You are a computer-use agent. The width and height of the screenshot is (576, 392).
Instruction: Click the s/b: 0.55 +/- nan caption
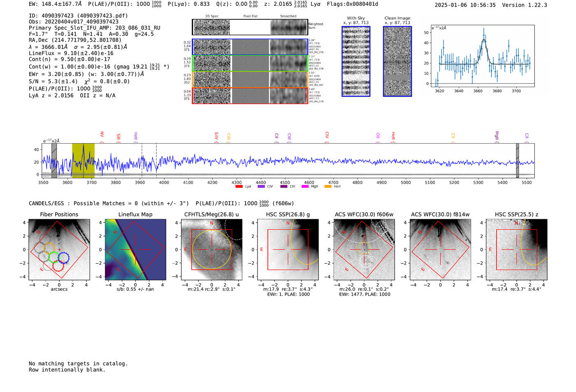click(135, 289)
